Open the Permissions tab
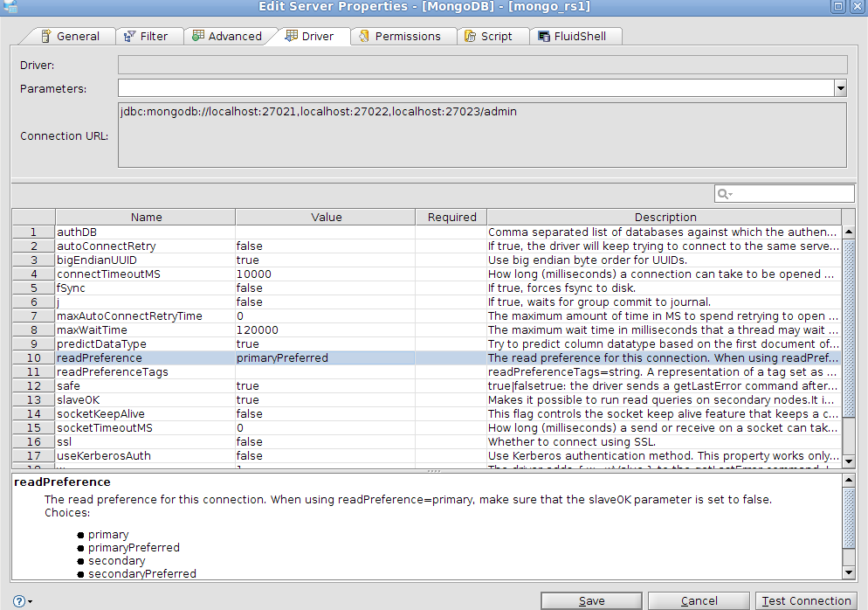This screenshot has width=868, height=610. point(403,37)
